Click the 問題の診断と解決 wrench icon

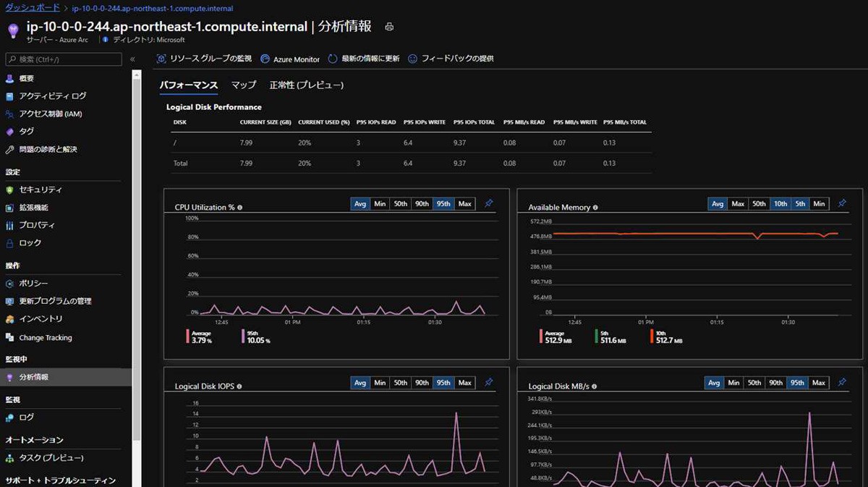click(x=10, y=149)
